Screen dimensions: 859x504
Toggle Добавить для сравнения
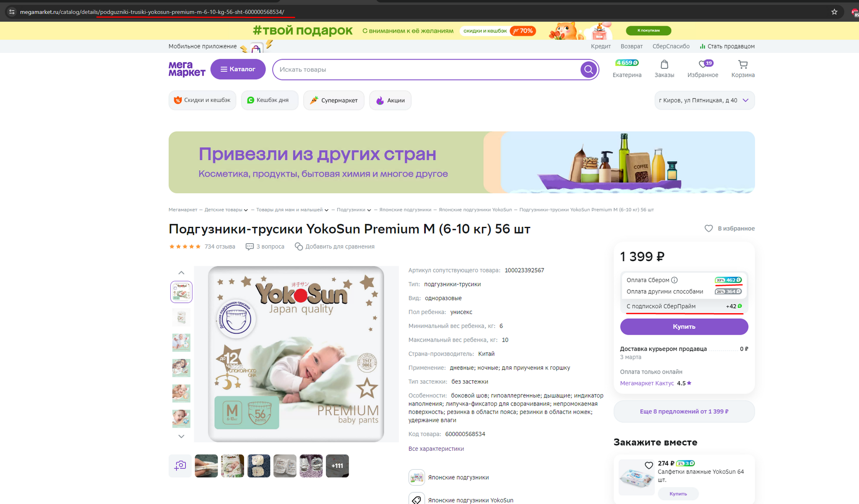tap(335, 247)
